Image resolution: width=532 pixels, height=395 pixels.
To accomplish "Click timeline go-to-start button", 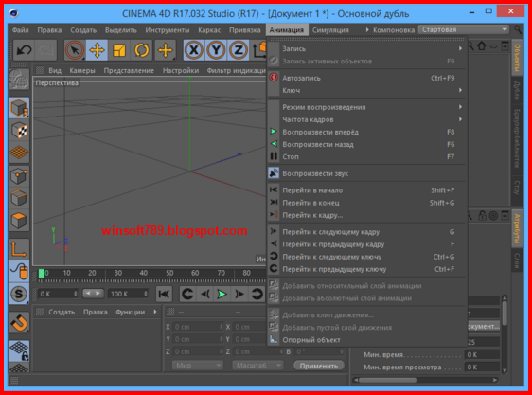I will (164, 295).
